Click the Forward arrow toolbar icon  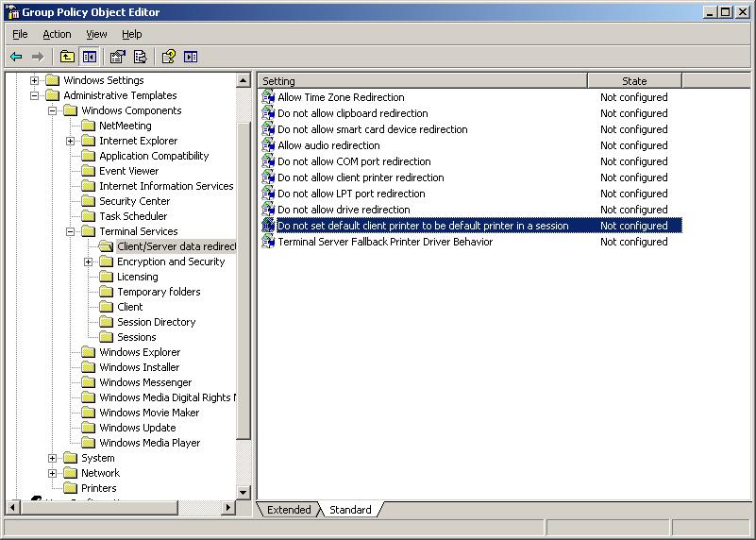click(38, 57)
